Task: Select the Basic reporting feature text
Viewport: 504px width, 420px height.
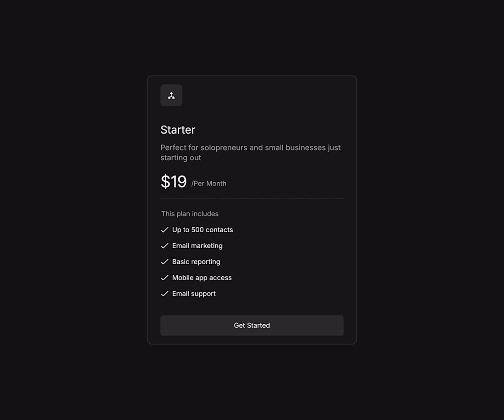Action: point(196,262)
